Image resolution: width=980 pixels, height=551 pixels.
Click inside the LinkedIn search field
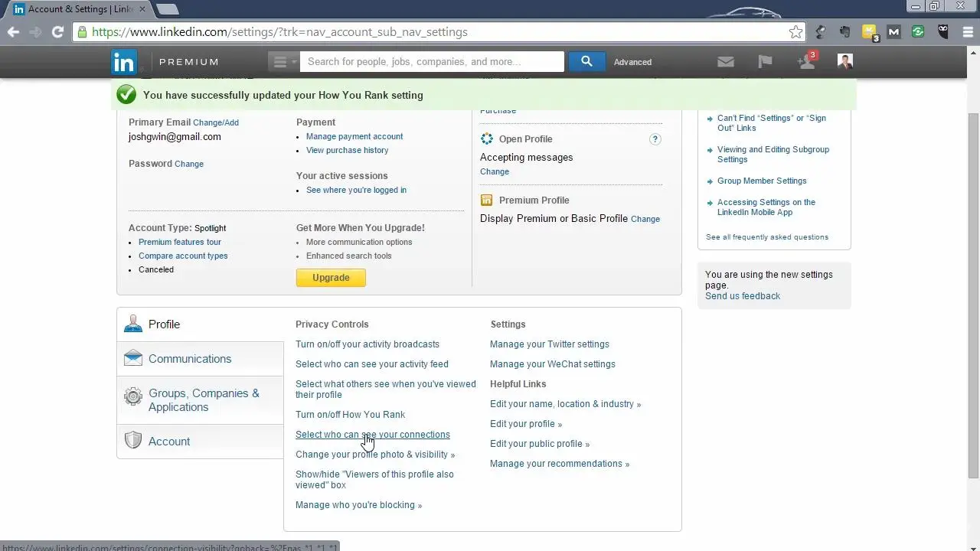(x=432, y=62)
